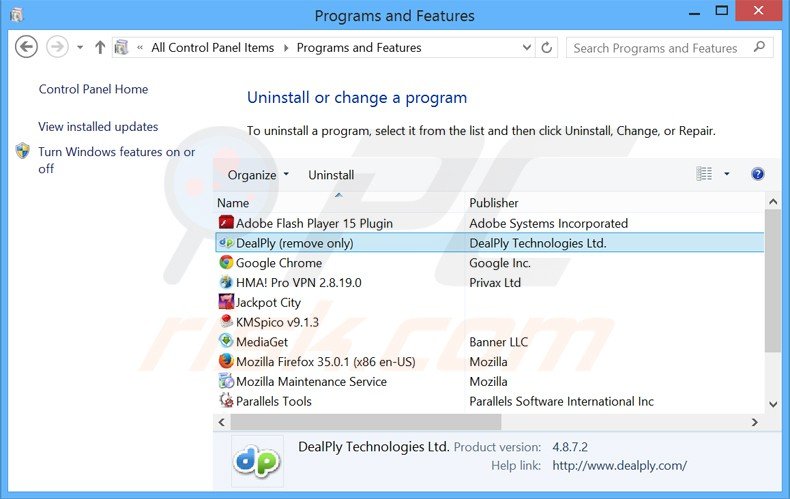The height and width of the screenshot is (499, 790).
Task: Select Parallels Tools program name
Action: point(274,402)
